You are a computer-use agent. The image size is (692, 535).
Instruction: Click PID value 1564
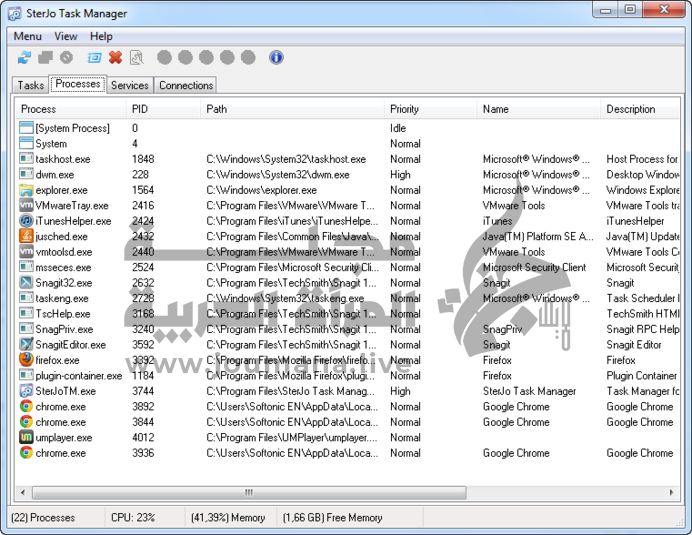coord(143,190)
